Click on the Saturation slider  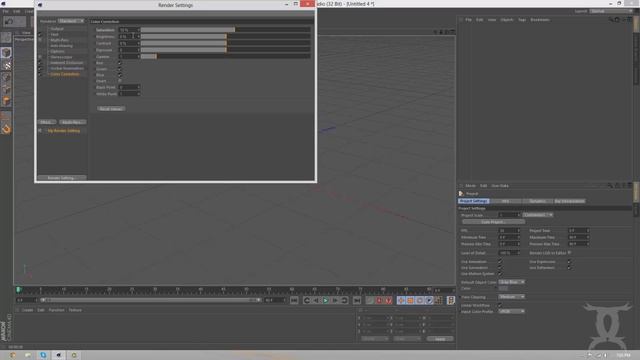(226, 30)
